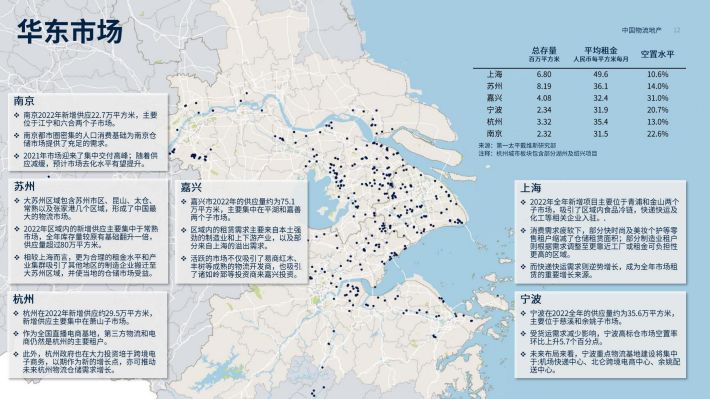The height and width of the screenshot is (399, 710).
Task: Click the 总存量 column header
Action: pyautogui.click(x=544, y=50)
